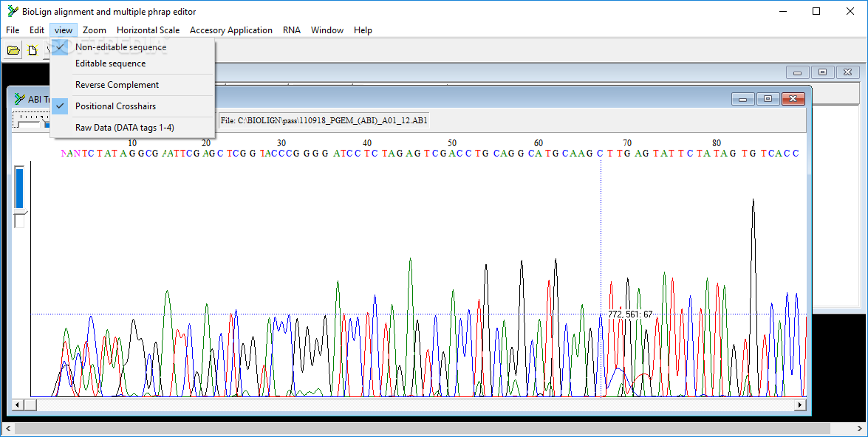The image size is (868, 437).
Task: Close the background child window behind ABI Trace
Action: point(847,72)
